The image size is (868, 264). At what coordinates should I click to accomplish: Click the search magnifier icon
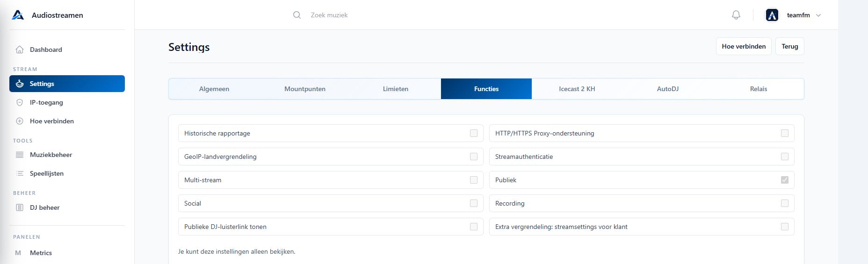click(x=297, y=15)
